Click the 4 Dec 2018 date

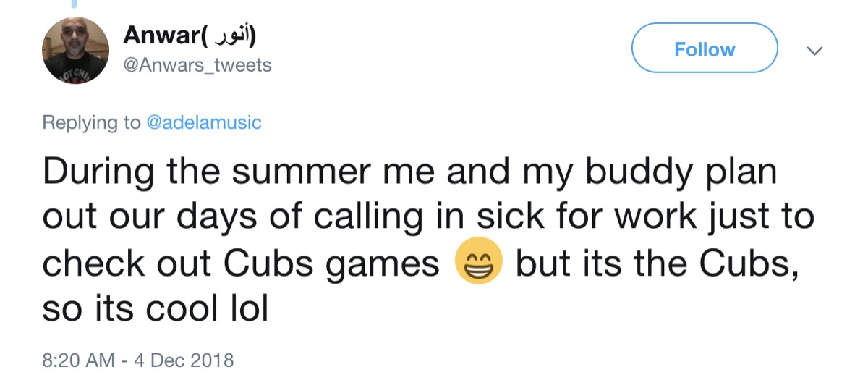pos(184,360)
